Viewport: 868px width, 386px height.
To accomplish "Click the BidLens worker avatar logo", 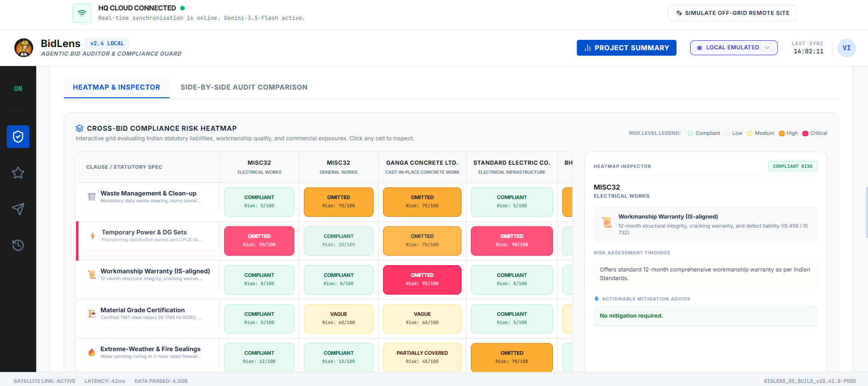I will (x=24, y=48).
